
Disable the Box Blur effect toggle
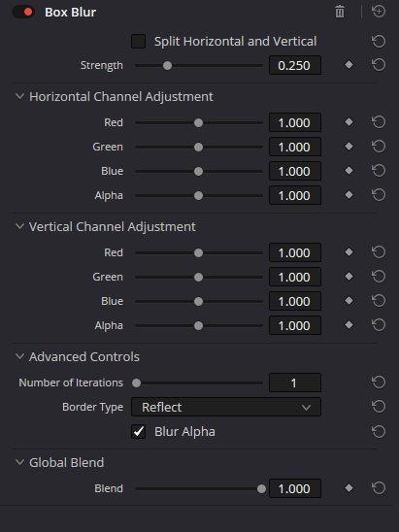[23, 12]
